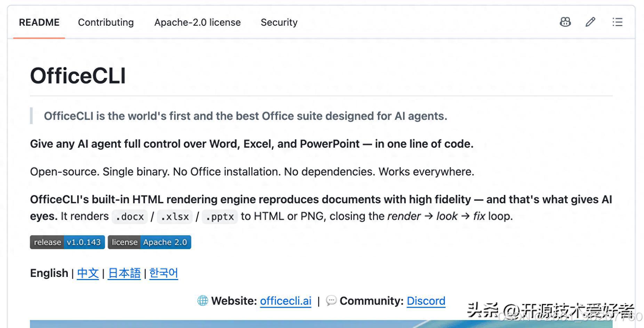Click the OfficeCLI heading
Screen dimensions: 644x328
click(78, 76)
